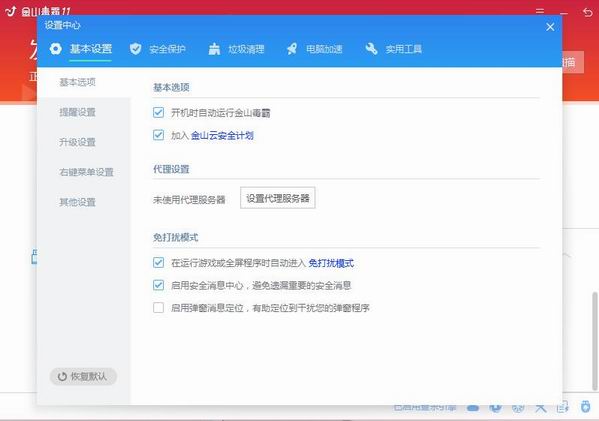Select 其他设置 in the sidebar
Image resolution: width=599 pixels, height=421 pixels.
pyautogui.click(x=77, y=202)
